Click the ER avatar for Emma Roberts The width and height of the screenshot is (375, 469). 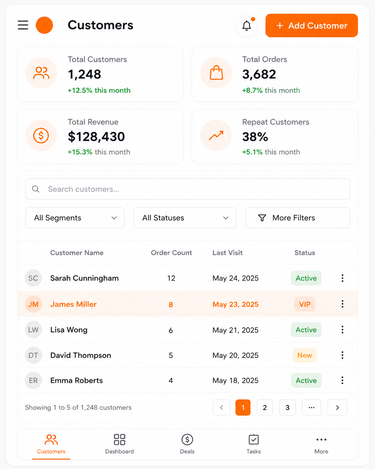tap(33, 380)
